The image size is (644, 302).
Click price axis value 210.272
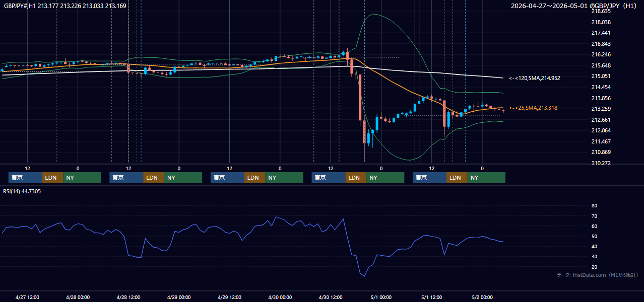(x=601, y=163)
